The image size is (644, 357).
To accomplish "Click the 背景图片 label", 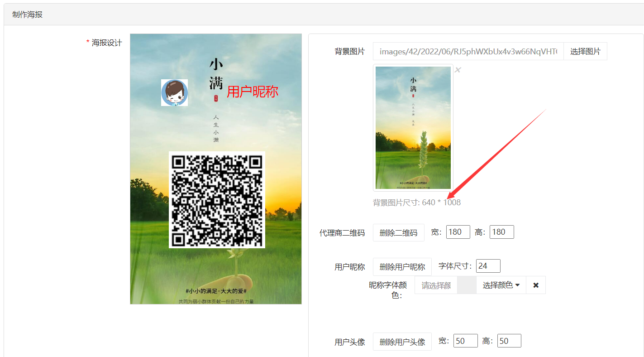I will (x=350, y=52).
